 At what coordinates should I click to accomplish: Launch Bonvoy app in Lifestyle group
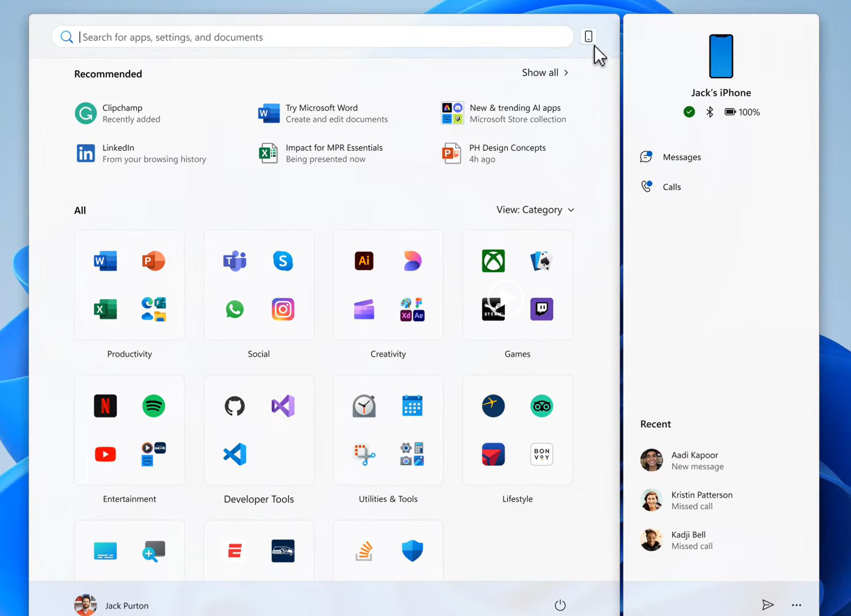click(541, 454)
